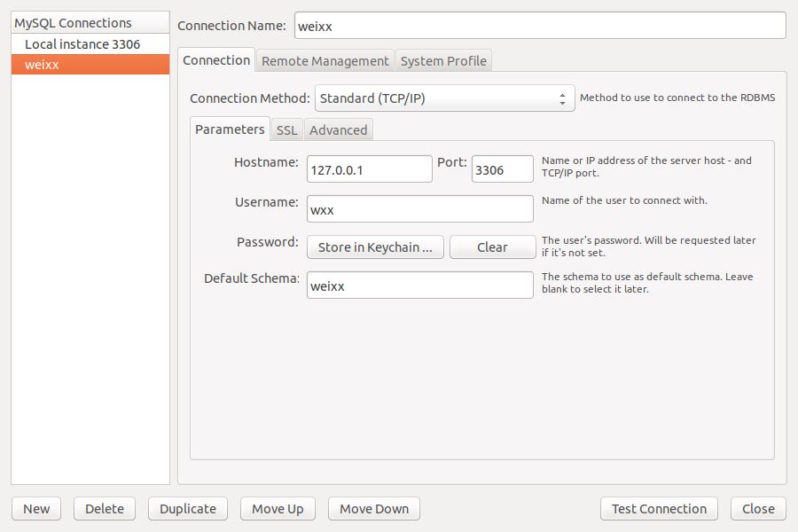Click the Default Schema field
This screenshot has width=798, height=532.
[x=419, y=286]
